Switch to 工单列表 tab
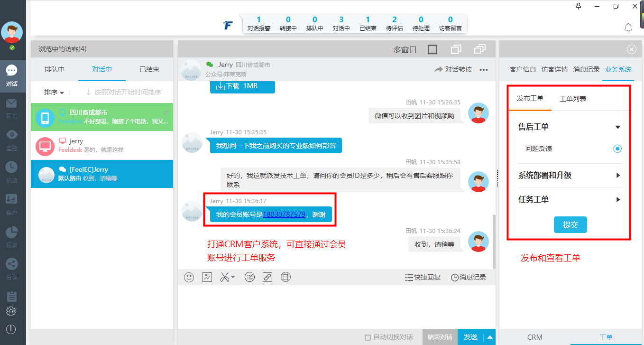 click(x=573, y=99)
